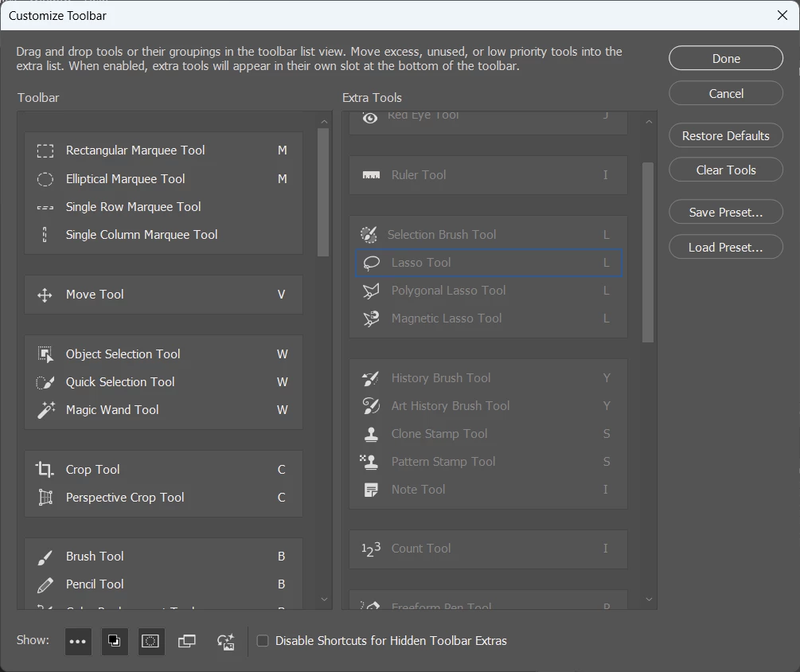Image resolution: width=800 pixels, height=672 pixels.
Task: Click the I shortcut of Note Tool
Action: pos(606,490)
